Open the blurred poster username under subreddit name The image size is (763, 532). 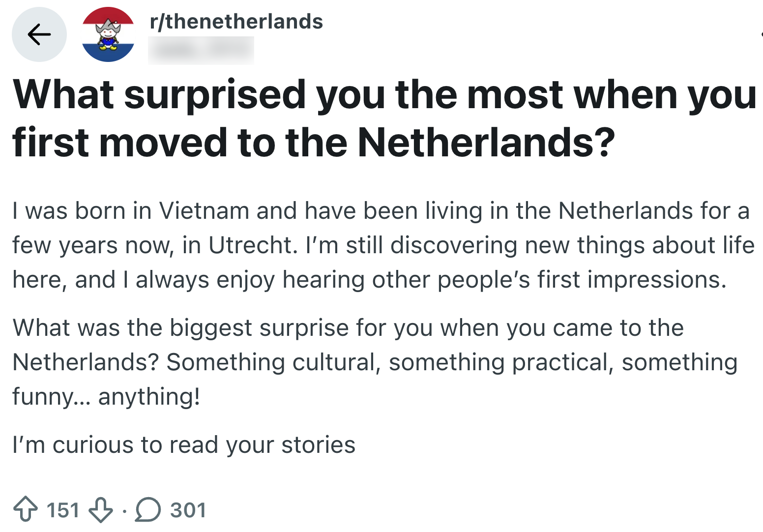[x=201, y=50]
